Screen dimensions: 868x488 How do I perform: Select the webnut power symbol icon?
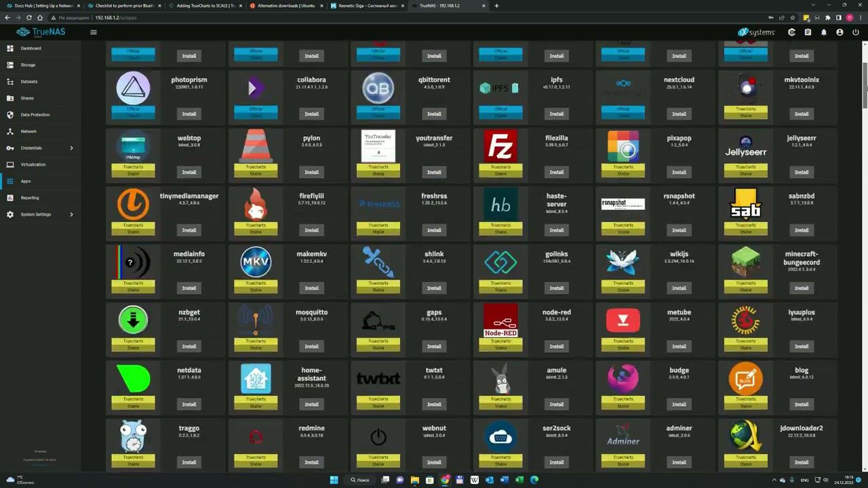click(378, 437)
